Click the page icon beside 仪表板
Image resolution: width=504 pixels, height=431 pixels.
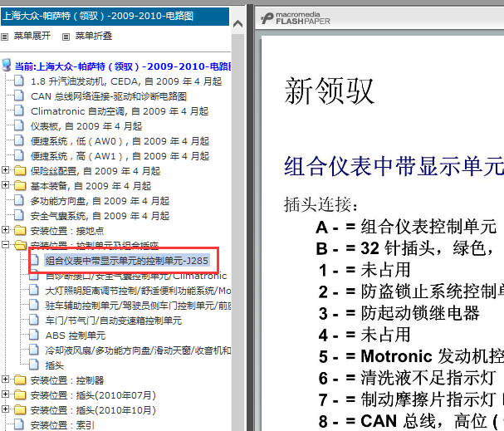(19, 125)
